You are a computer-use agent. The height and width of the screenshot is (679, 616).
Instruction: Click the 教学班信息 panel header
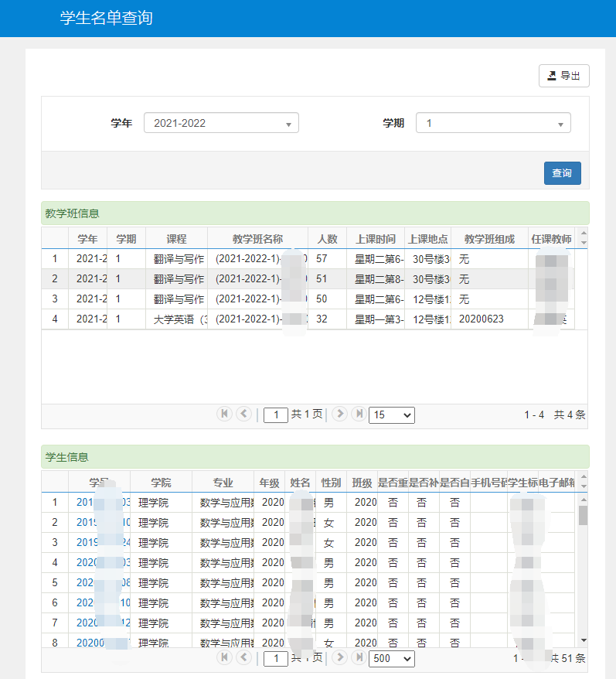pyautogui.click(x=315, y=213)
